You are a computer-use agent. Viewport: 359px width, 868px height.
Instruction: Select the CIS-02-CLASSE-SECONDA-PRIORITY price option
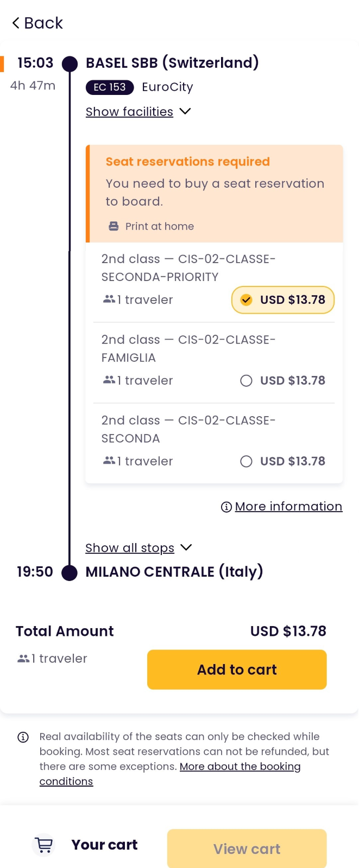point(283,300)
